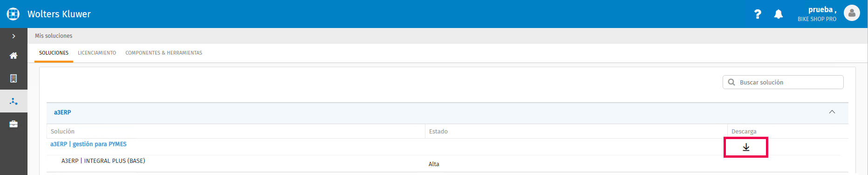Focus the Buscar solución search field

click(x=783, y=82)
